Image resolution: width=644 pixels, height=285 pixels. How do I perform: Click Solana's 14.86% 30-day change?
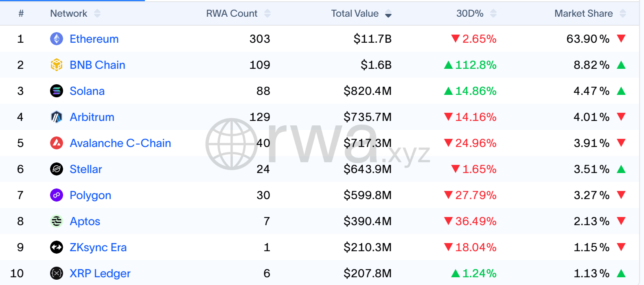[x=470, y=91]
